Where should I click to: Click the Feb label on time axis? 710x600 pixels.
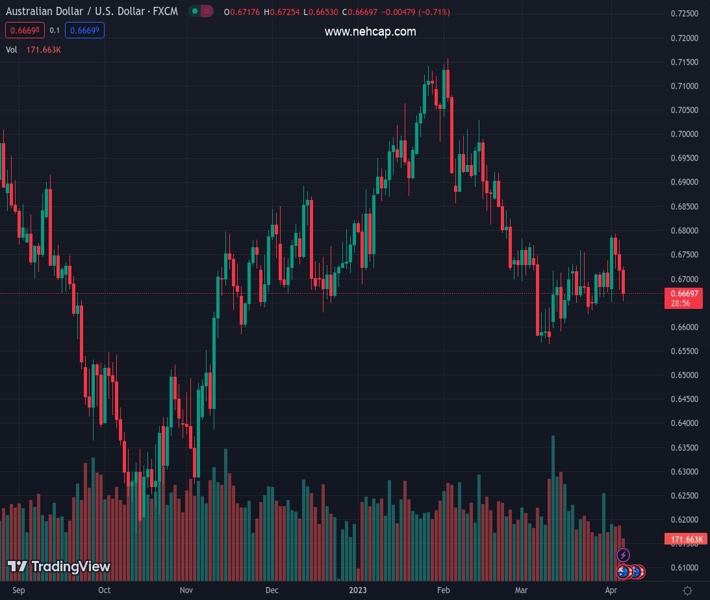coord(443,591)
